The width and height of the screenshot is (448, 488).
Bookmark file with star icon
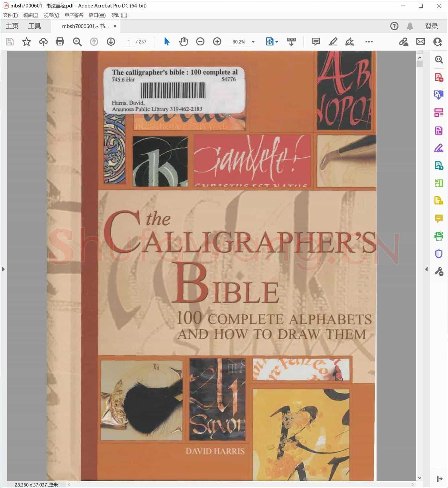[x=27, y=42]
